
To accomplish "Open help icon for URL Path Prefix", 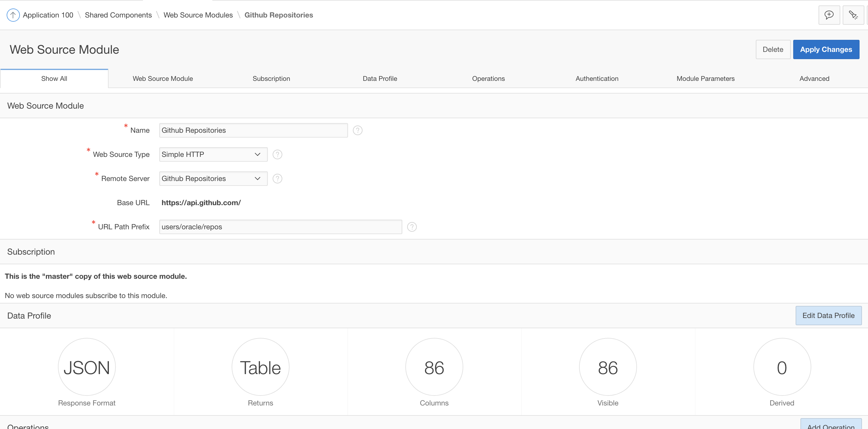I will click(412, 227).
